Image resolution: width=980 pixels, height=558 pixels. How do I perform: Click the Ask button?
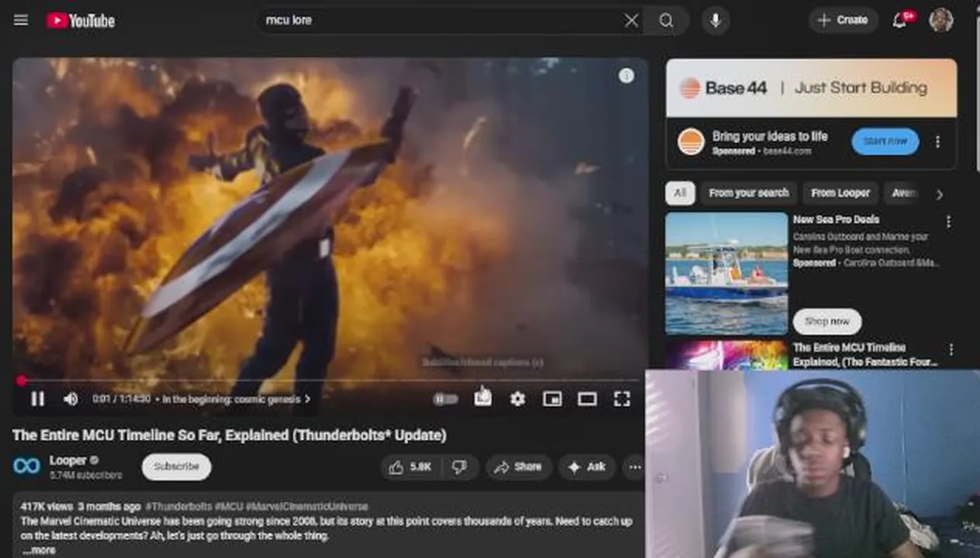587,467
